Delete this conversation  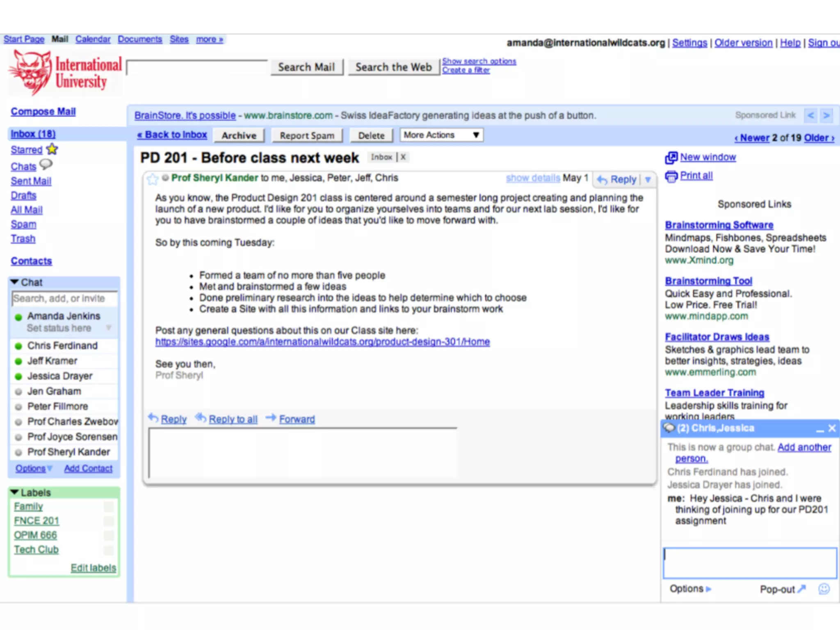372,136
